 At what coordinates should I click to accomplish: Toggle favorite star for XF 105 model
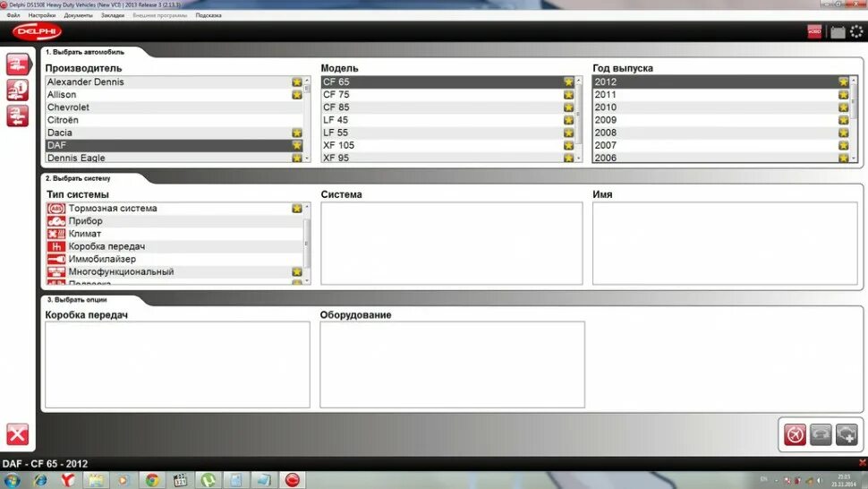point(568,145)
